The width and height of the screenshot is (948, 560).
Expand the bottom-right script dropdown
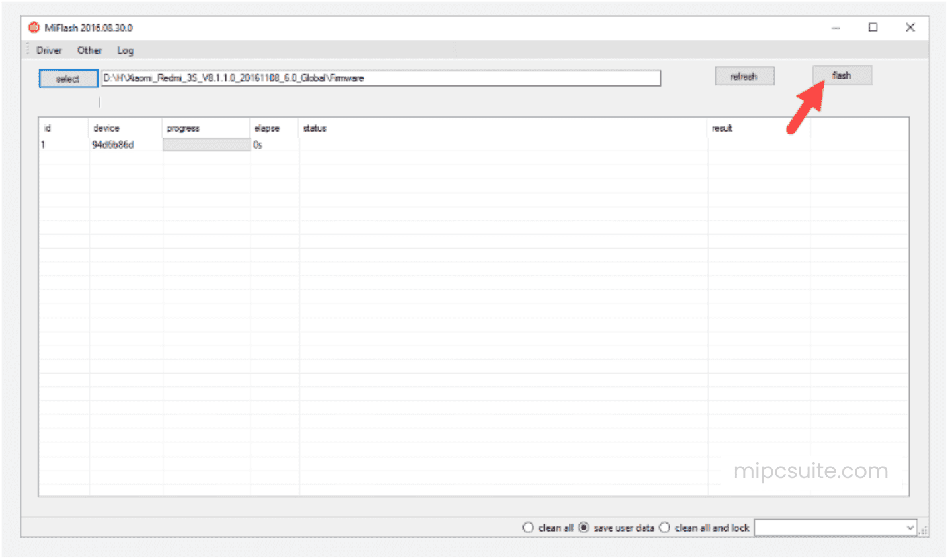[x=910, y=528]
